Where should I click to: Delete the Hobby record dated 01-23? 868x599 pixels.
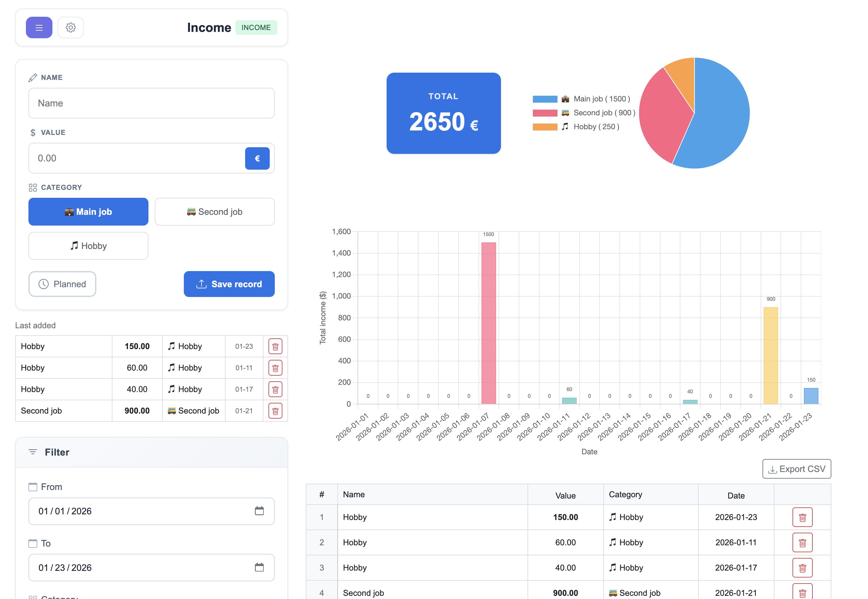coord(275,346)
